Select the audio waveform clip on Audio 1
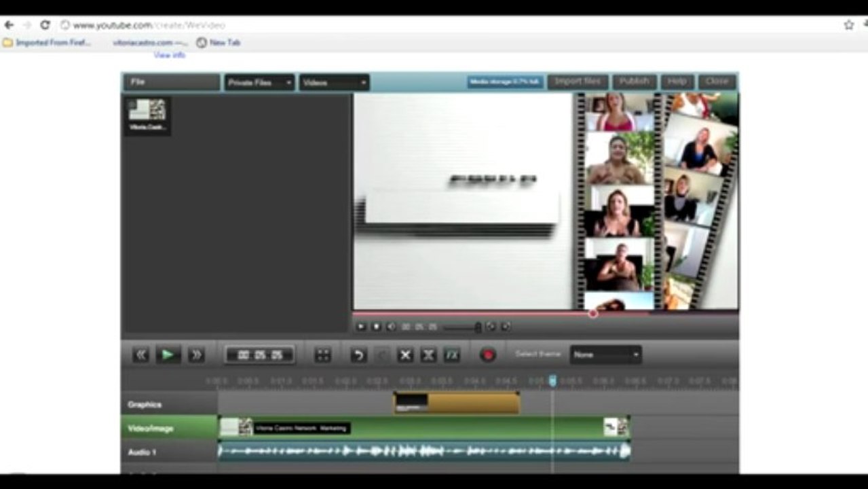Viewport: 868px width, 489px height. pos(423,451)
